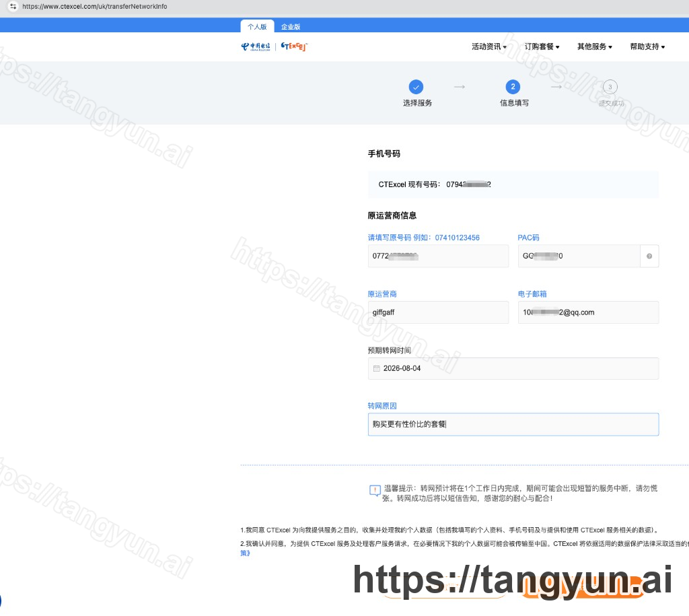This screenshot has width=689, height=616.
Task: Click the completed 选择服务 step checkmark
Action: 416,87
